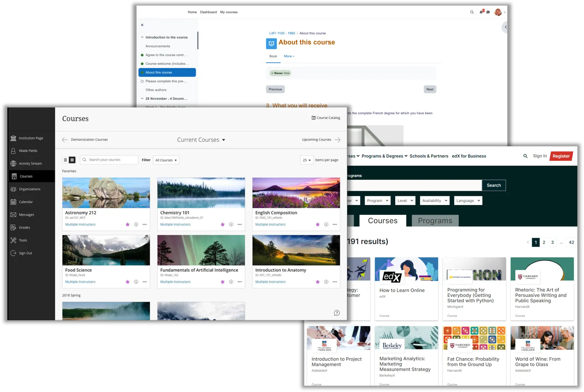
Task: Select Book tab in Moodle
Action: pyautogui.click(x=273, y=56)
